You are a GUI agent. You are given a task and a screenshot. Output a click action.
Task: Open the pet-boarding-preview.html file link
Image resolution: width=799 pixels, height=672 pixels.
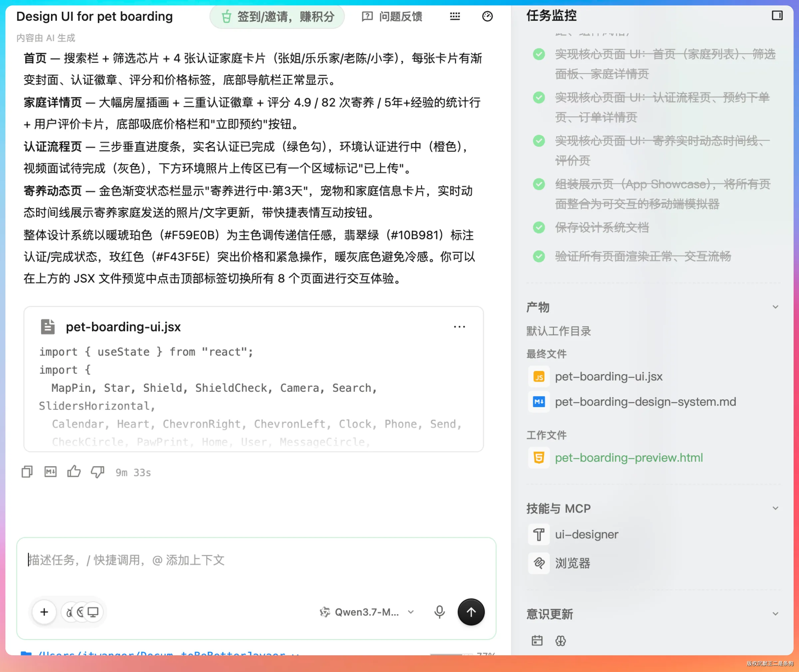tap(629, 457)
